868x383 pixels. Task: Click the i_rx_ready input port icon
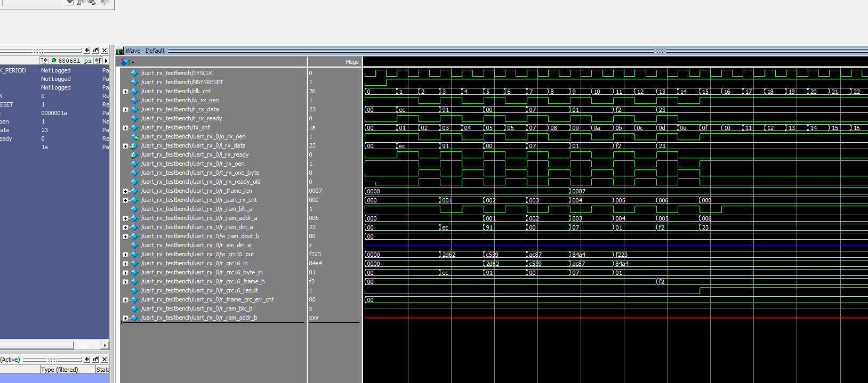(134, 154)
